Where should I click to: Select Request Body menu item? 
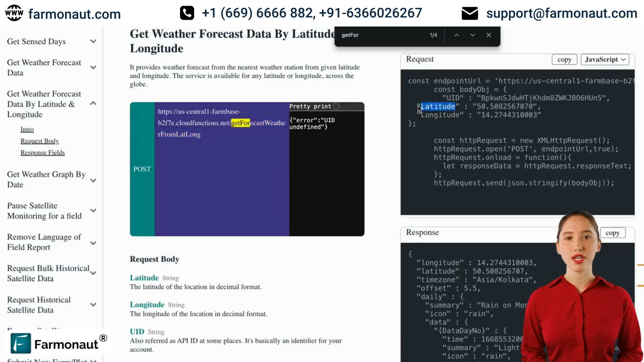pyautogui.click(x=39, y=140)
